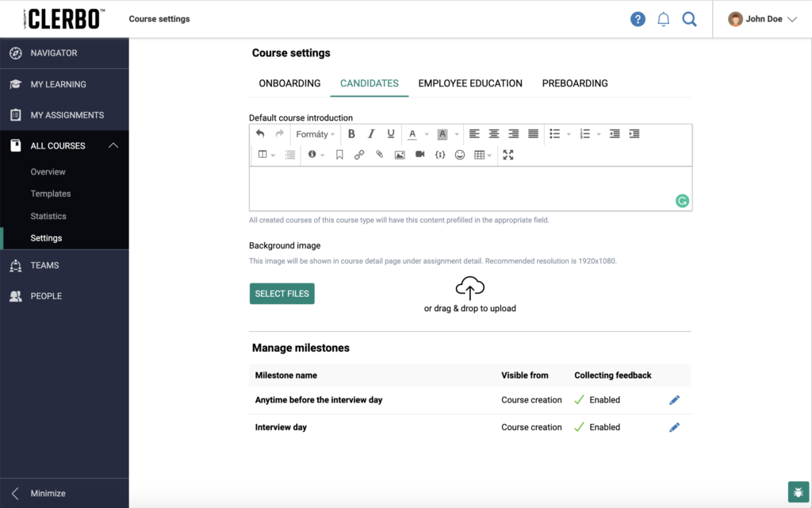This screenshot has width=812, height=508.
Task: Open Teams in the sidebar
Action: click(x=64, y=265)
